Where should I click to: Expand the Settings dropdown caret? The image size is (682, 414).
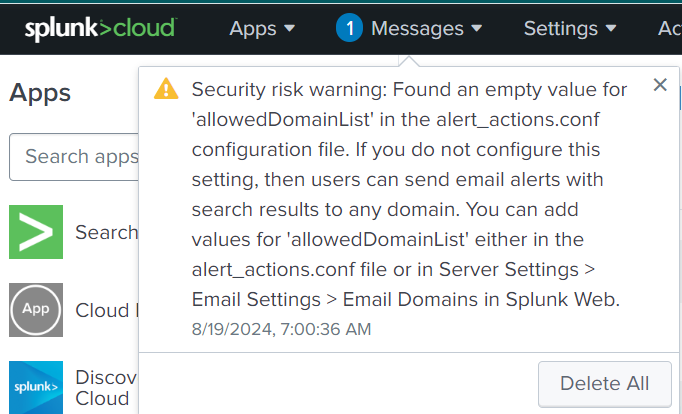(612, 29)
